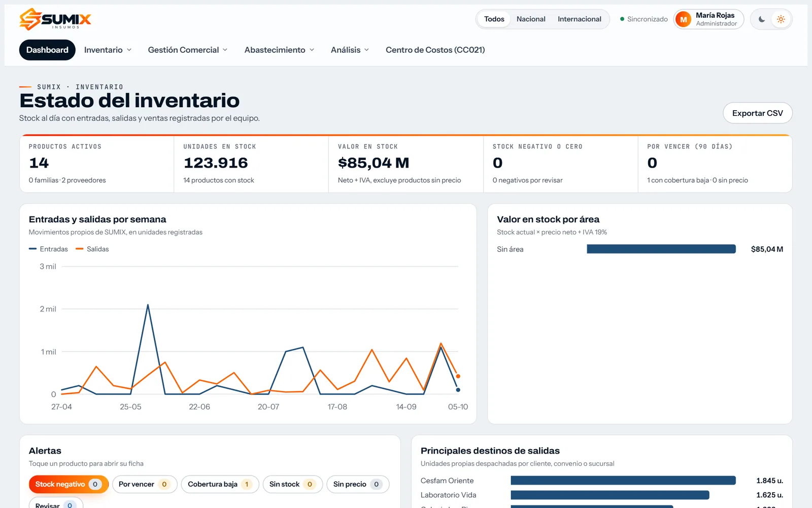Click the Exportar CSV button

757,113
